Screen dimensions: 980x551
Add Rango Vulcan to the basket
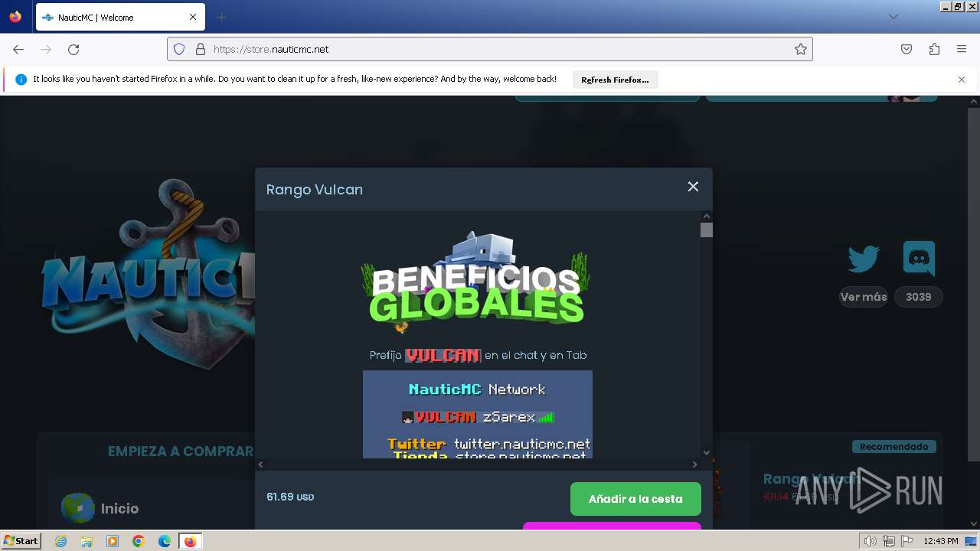[635, 499]
